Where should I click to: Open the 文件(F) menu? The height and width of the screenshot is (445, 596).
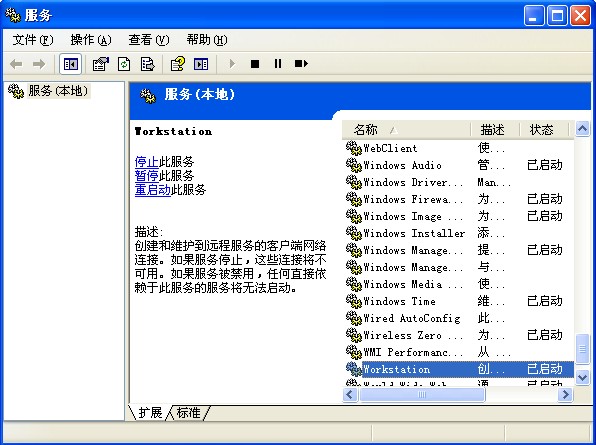[x=33, y=40]
